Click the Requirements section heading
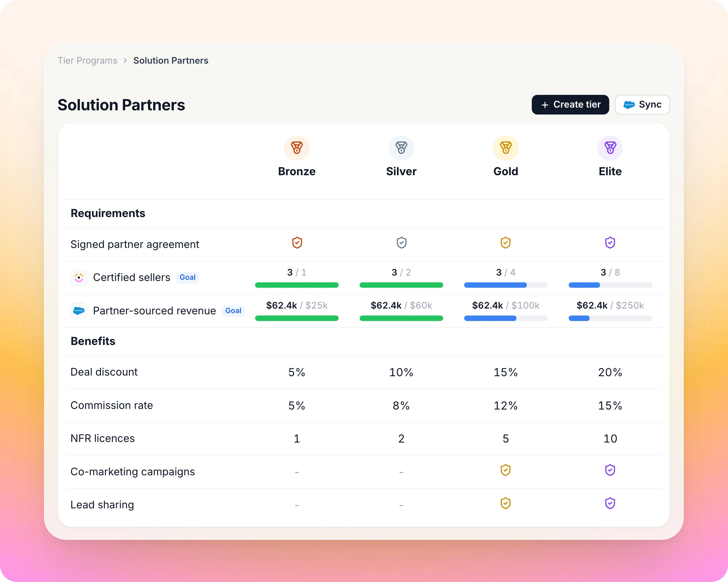 [x=108, y=213]
